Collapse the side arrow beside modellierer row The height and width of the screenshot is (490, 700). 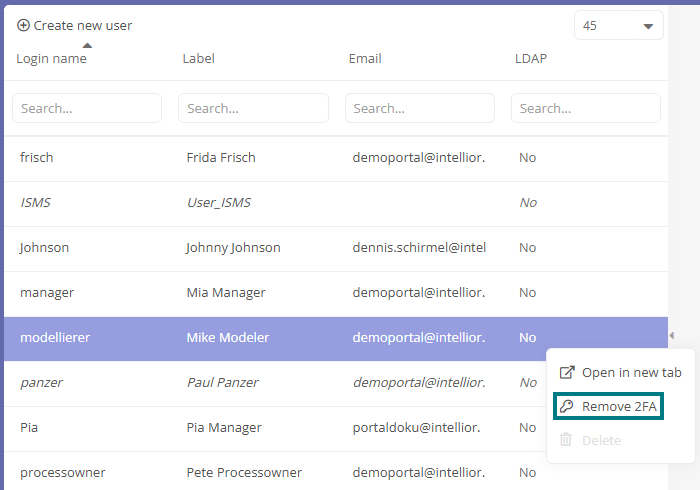pyautogui.click(x=672, y=335)
